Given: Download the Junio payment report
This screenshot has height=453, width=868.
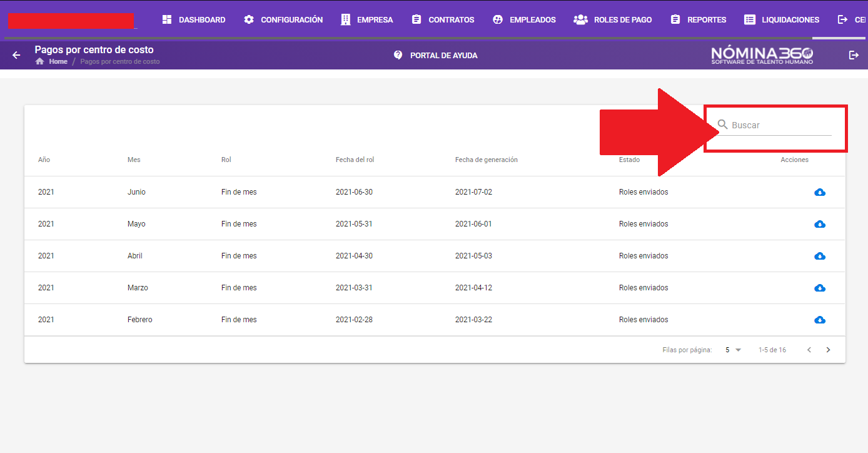Looking at the screenshot, I should coord(820,192).
